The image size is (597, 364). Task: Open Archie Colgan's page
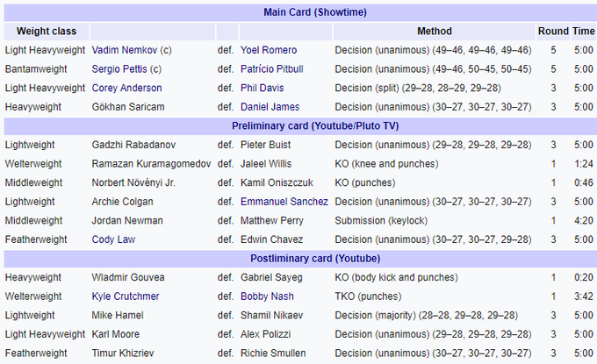123,202
